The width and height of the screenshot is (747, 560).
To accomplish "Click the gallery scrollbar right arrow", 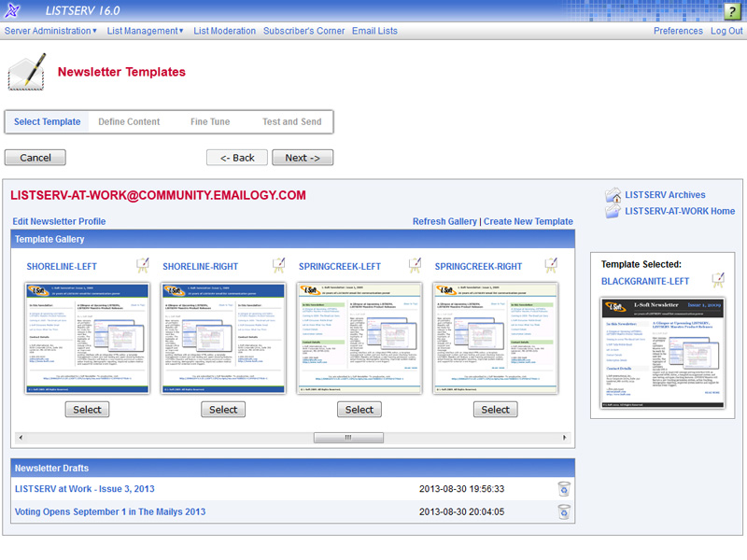I will tap(565, 437).
